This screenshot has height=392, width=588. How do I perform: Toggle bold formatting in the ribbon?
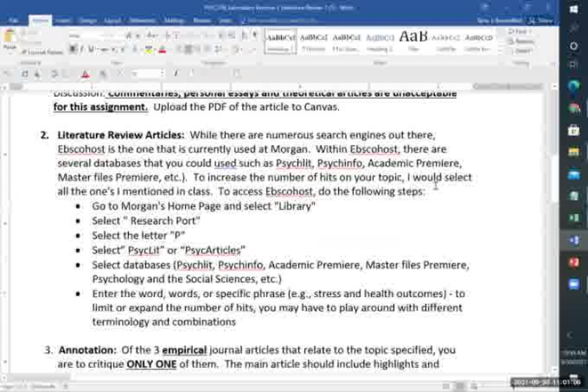[73, 50]
